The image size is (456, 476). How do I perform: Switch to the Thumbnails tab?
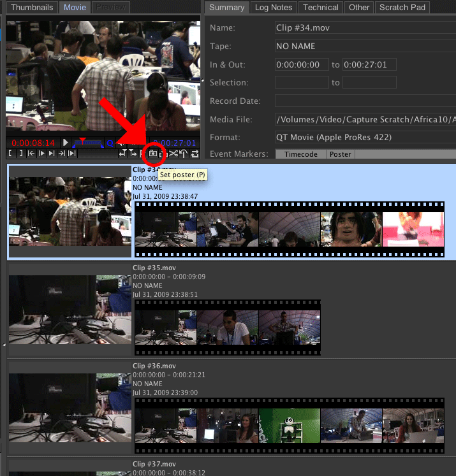pos(32,8)
